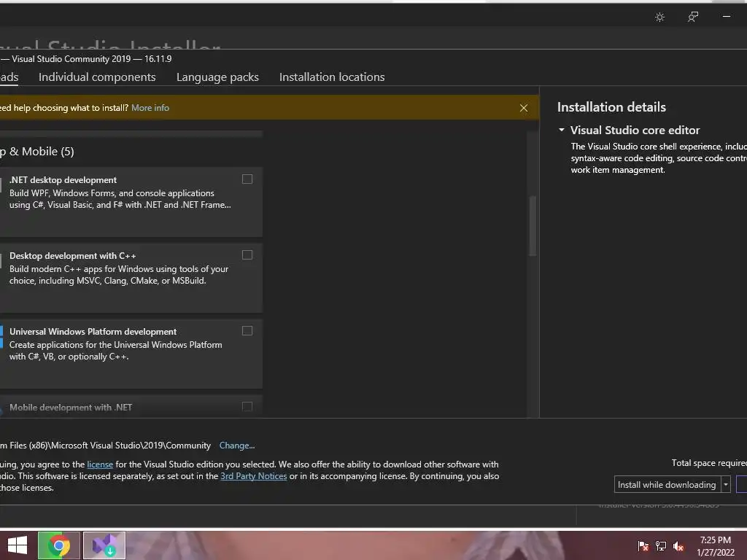This screenshot has width=747, height=560.
Task: Check the .NET desktop development workload
Action: click(247, 179)
